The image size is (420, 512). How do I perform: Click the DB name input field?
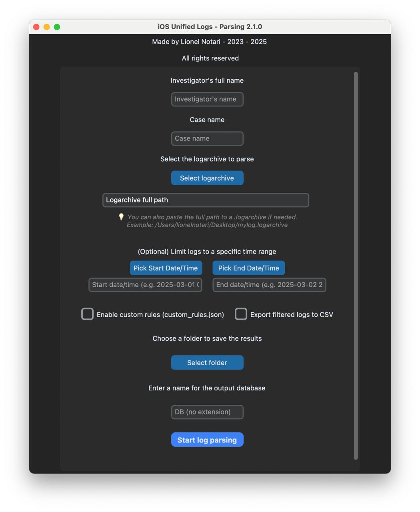[x=207, y=412]
